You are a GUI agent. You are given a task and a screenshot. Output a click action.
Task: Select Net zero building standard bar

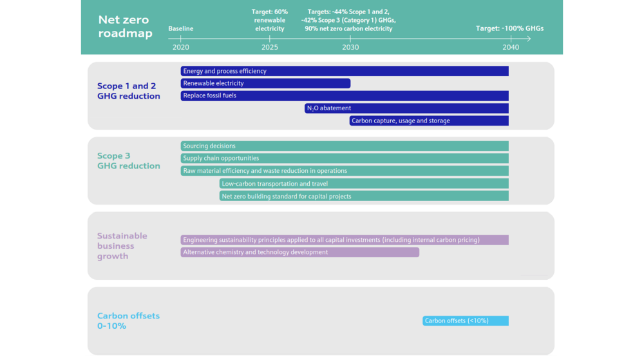[364, 196]
